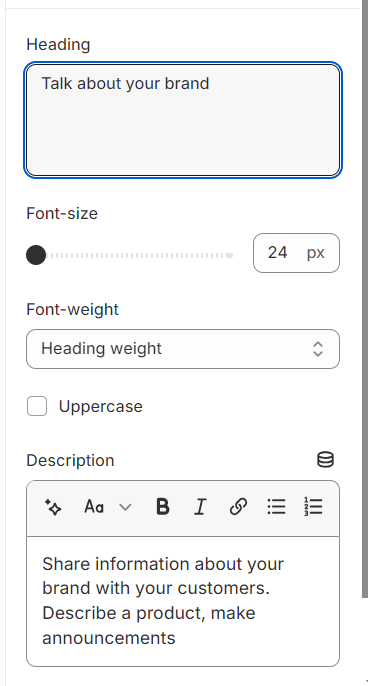Click the Font-weight label
This screenshot has height=686, width=368.
click(x=72, y=309)
